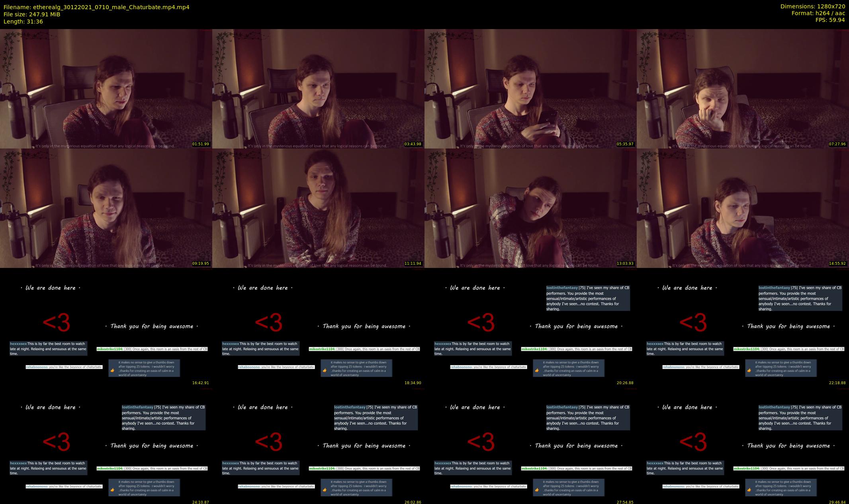849x504 pixels.
Task: Click the filename text in header
Action: point(96,7)
